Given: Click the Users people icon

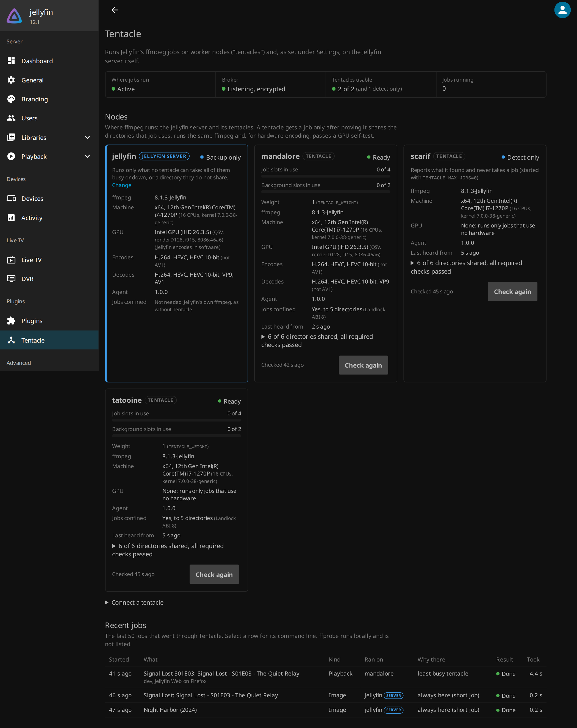Looking at the screenshot, I should tap(11, 118).
